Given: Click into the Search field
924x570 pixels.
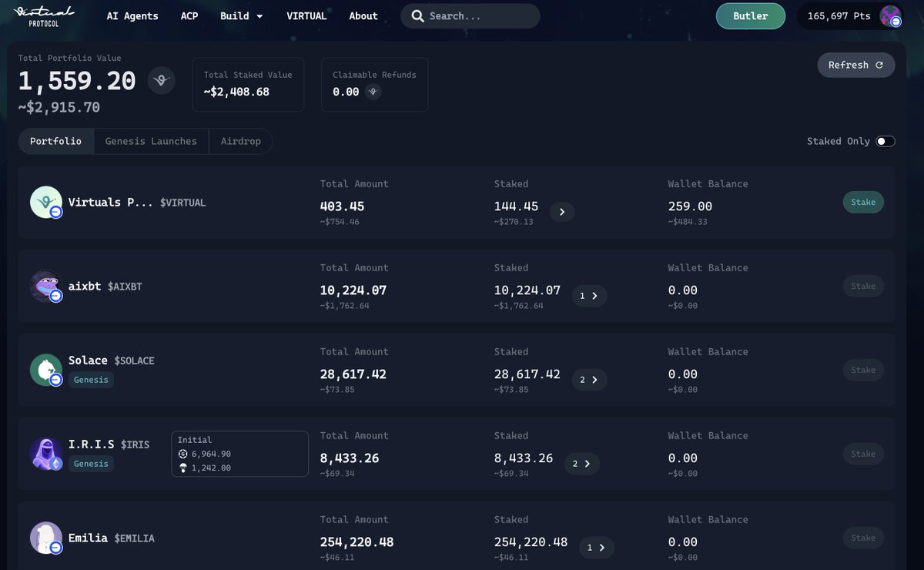Looking at the screenshot, I should (x=470, y=15).
